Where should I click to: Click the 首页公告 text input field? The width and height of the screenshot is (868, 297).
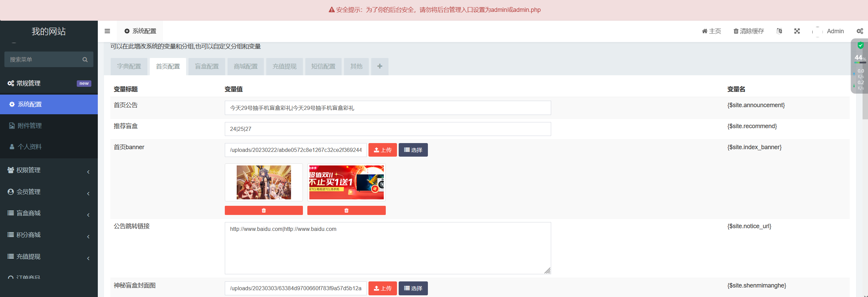tap(387, 108)
